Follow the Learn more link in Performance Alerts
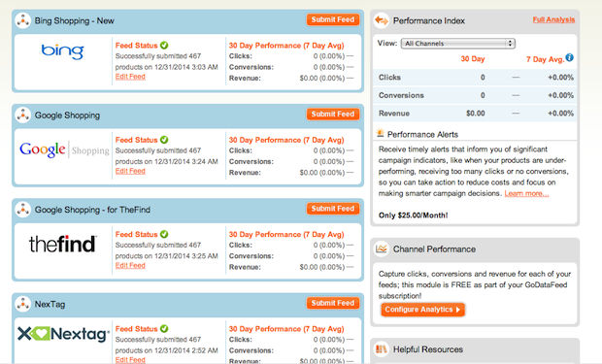The width and height of the screenshot is (602, 364). [x=526, y=193]
